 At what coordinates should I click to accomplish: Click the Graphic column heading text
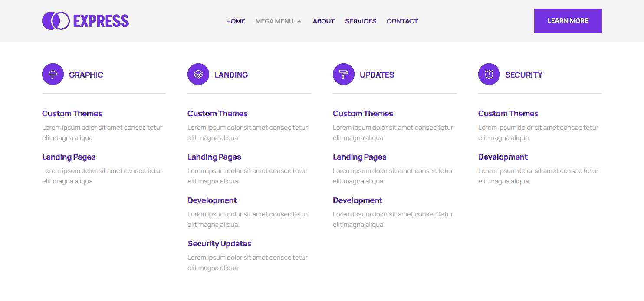(86, 75)
